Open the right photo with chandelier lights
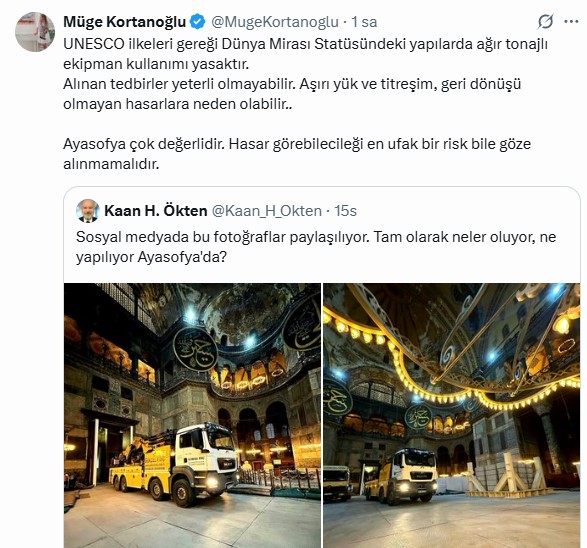The image size is (587, 548). (x=451, y=415)
